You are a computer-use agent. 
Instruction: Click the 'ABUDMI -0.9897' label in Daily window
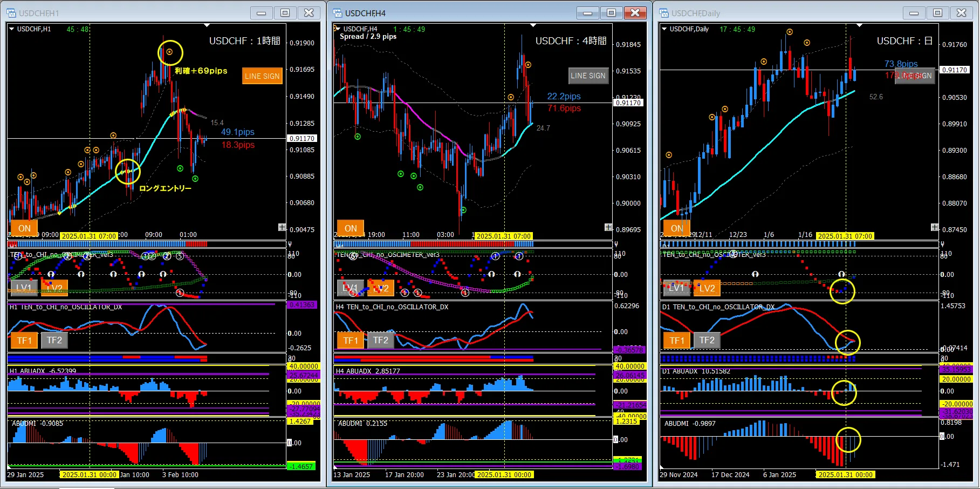point(690,424)
